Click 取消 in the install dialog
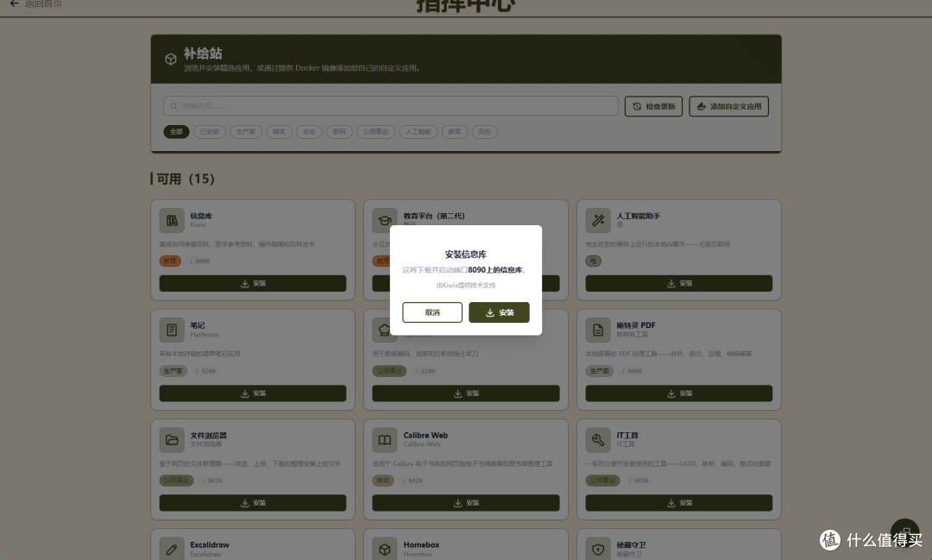 point(432,312)
